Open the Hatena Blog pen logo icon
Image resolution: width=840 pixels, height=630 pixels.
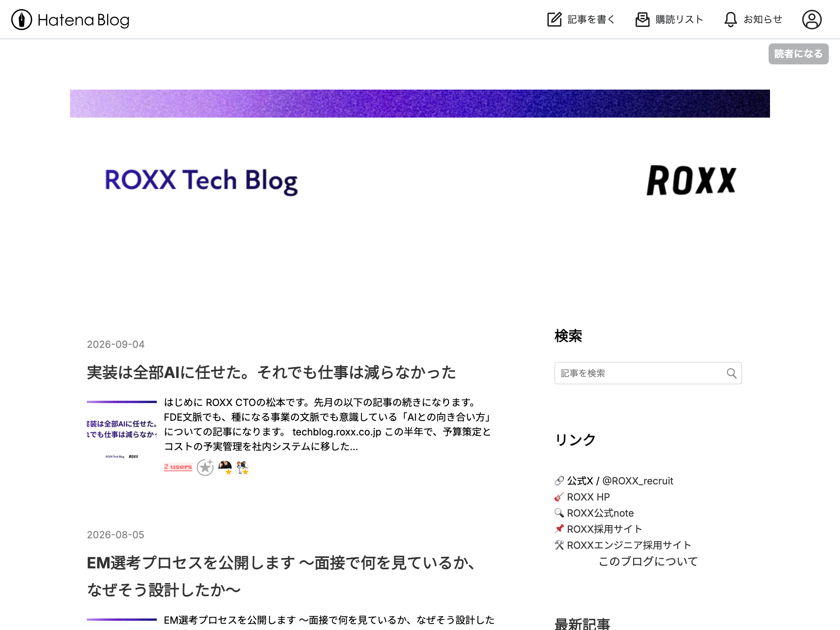coord(22,20)
